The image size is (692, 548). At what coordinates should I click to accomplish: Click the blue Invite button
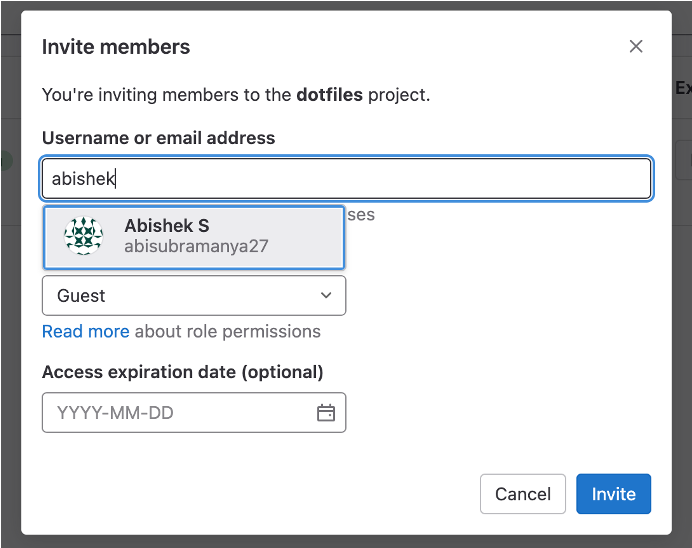(x=613, y=494)
